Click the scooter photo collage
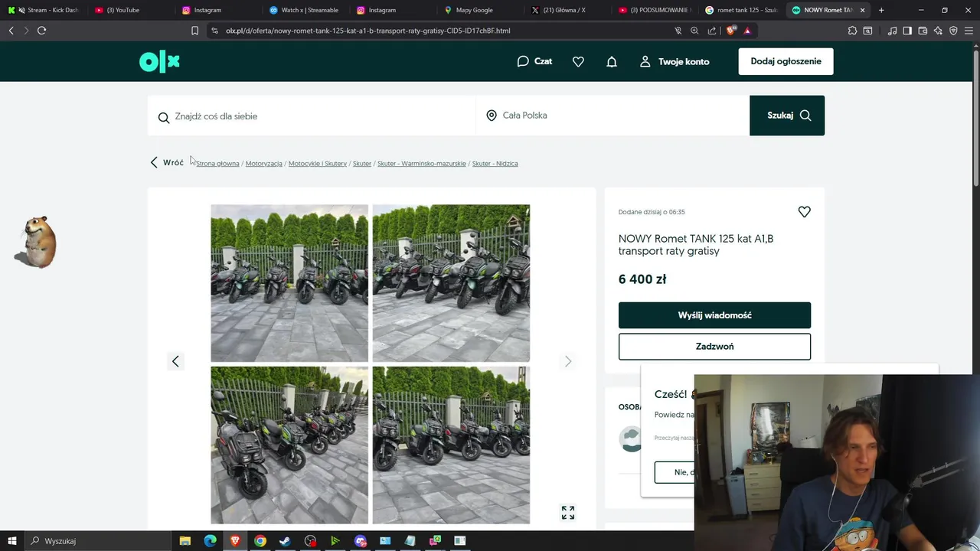980x551 pixels. [x=371, y=364]
